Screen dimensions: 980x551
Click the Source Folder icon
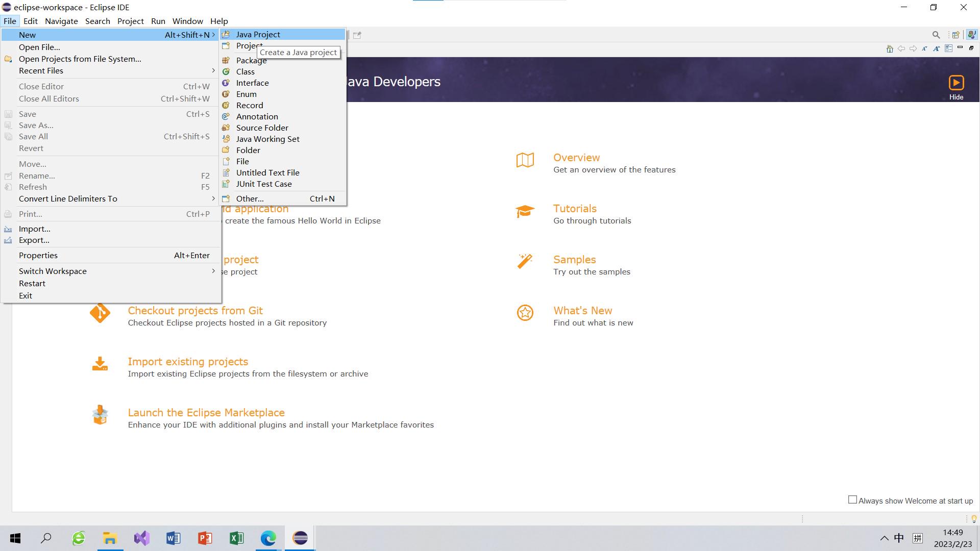(226, 128)
